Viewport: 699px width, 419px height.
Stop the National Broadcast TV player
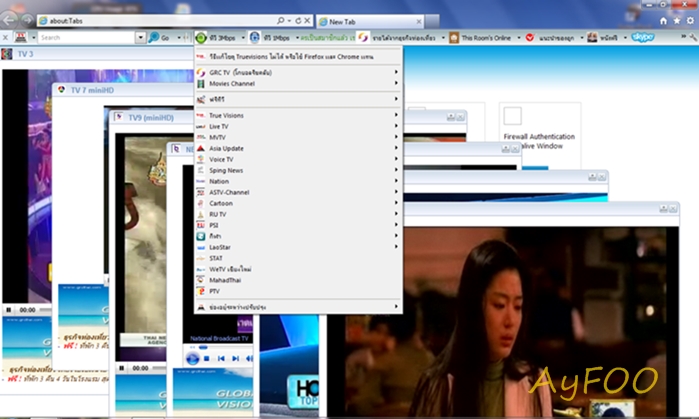[x=206, y=358]
